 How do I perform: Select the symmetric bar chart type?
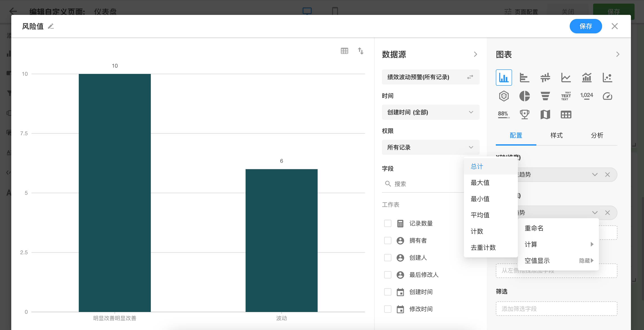coord(545,78)
